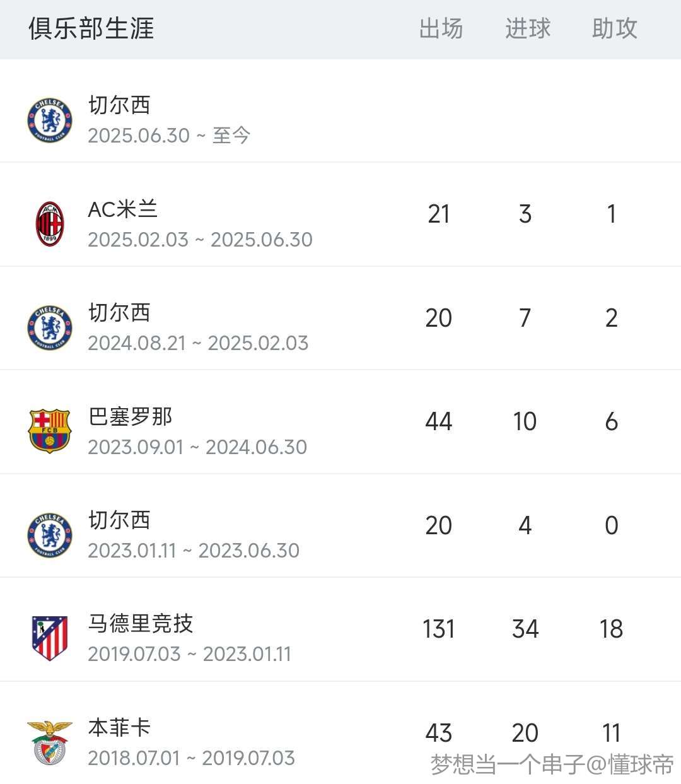Tap the FC Barcelona club crest
681x784 pixels.
50,431
